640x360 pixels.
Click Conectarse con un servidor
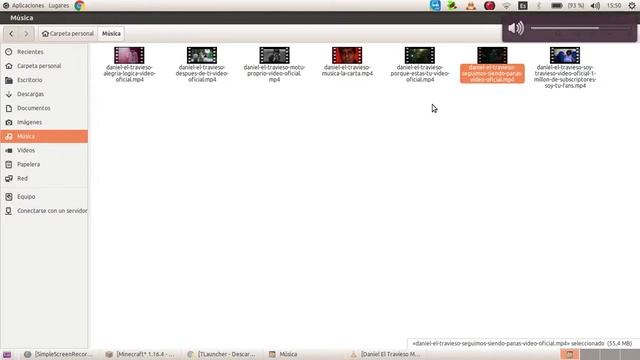[x=44, y=211]
